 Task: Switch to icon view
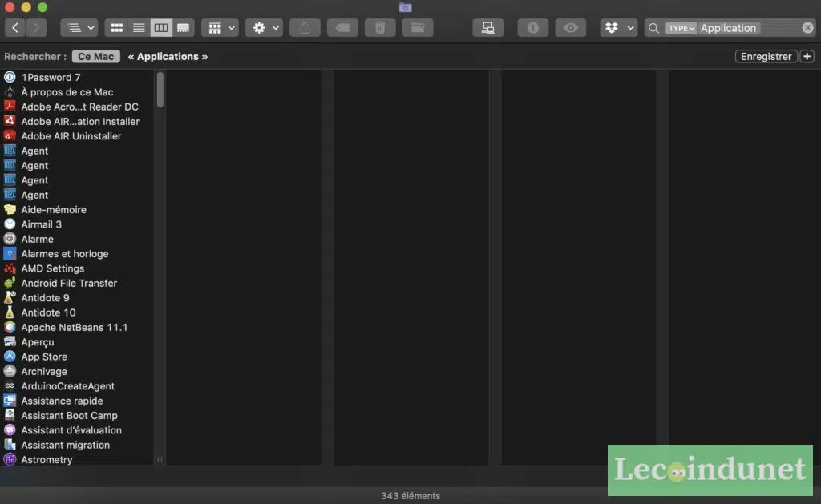116,28
